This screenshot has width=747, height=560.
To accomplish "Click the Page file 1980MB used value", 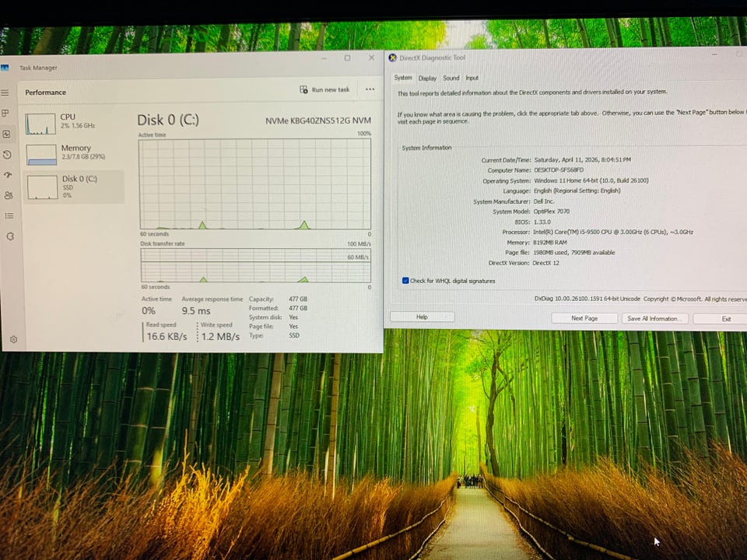I will click(574, 253).
